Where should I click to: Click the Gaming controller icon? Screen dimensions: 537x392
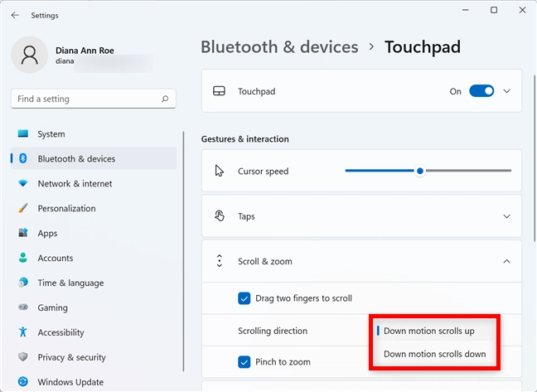click(23, 307)
